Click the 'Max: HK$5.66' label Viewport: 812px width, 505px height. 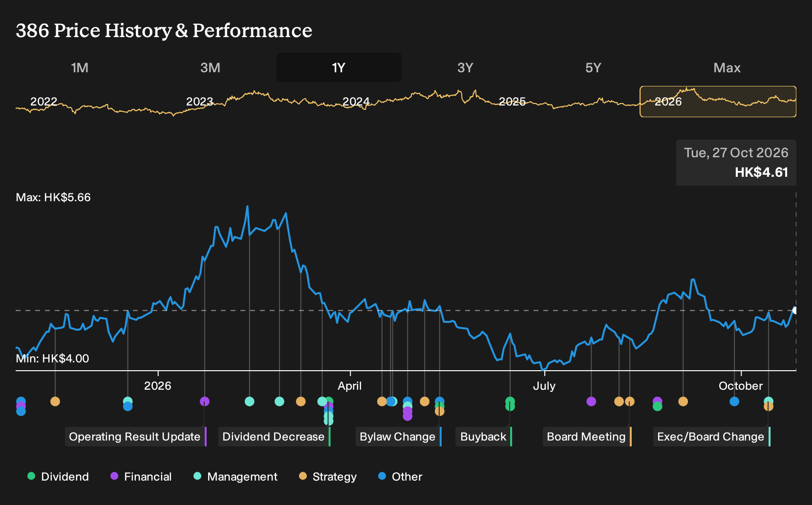click(x=53, y=197)
